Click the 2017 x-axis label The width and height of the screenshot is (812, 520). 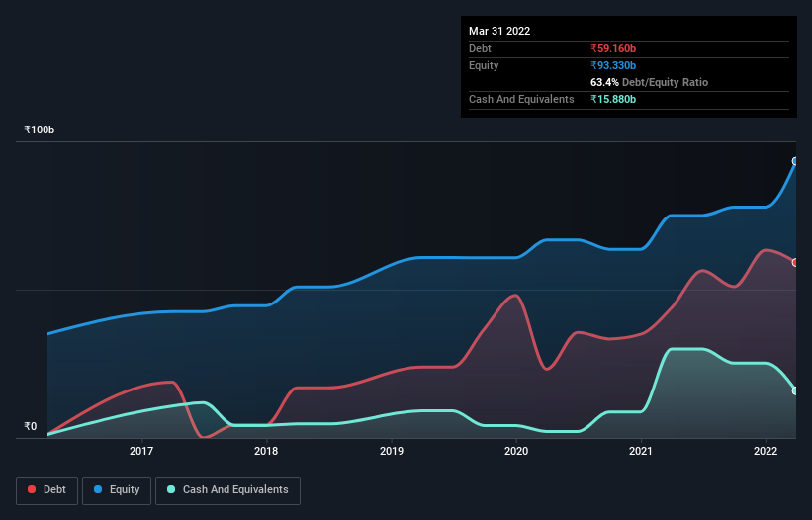click(x=141, y=451)
